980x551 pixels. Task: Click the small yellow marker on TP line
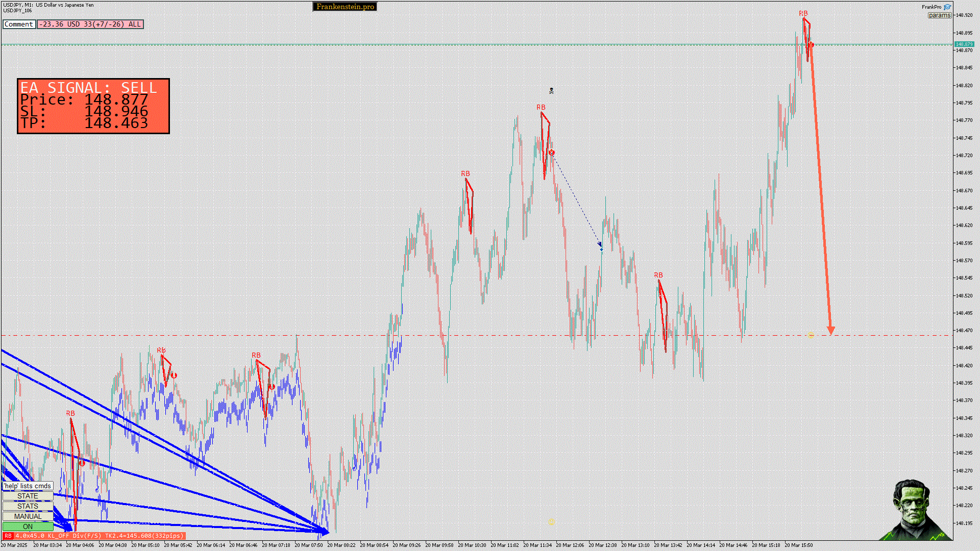click(x=811, y=336)
